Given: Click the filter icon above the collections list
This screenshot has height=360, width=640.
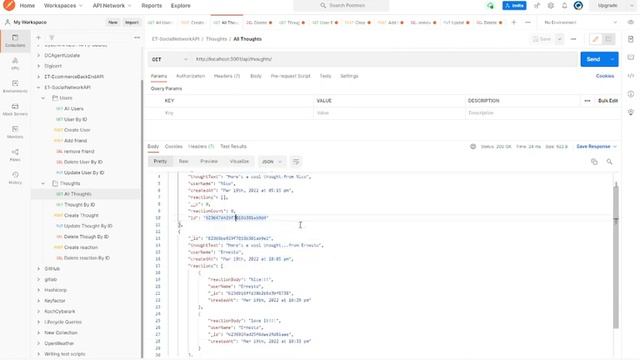Looking at the screenshot, I should (x=52, y=38).
